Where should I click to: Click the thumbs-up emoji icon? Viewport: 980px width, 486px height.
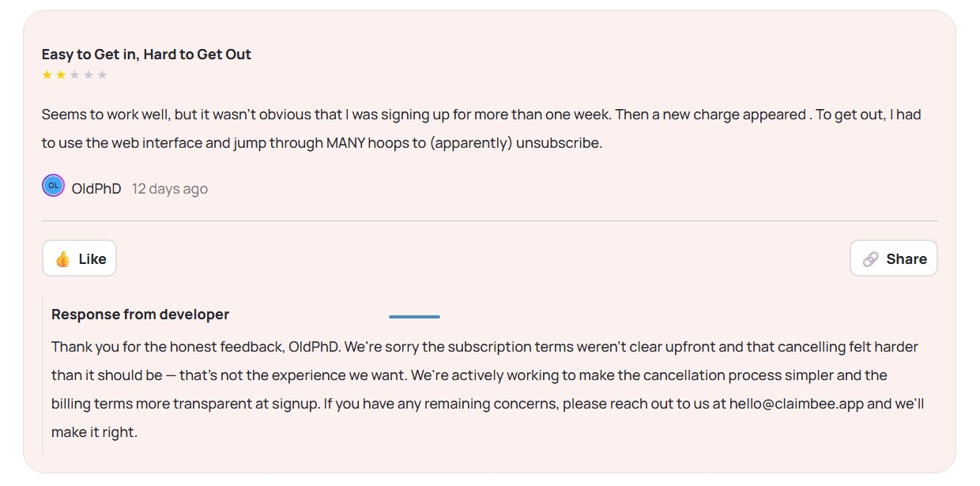(62, 259)
